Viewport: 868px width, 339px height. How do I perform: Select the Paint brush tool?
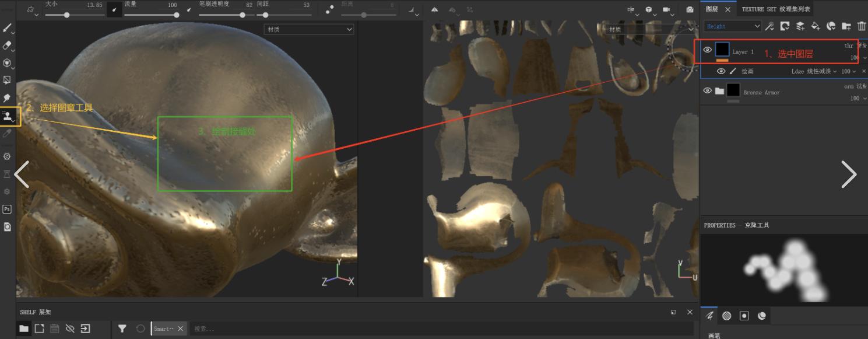7,28
